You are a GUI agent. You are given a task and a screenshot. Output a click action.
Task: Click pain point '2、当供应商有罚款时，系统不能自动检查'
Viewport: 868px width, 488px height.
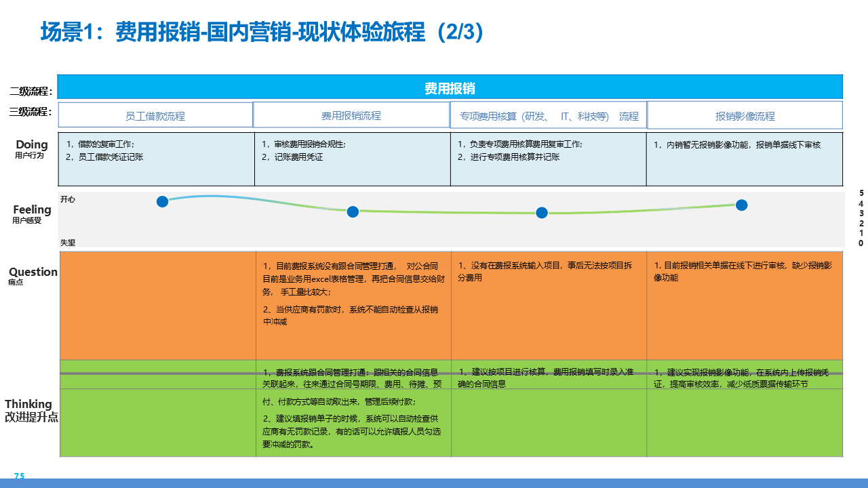point(350,315)
